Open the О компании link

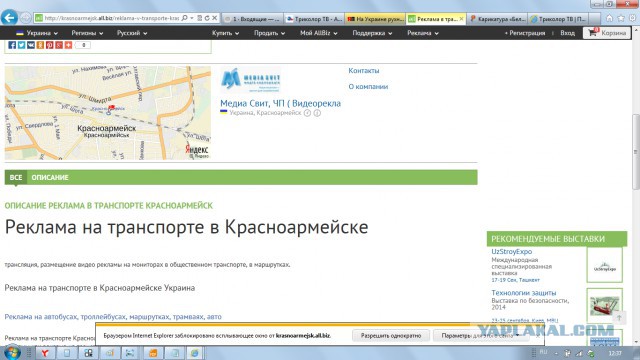pos(368,87)
